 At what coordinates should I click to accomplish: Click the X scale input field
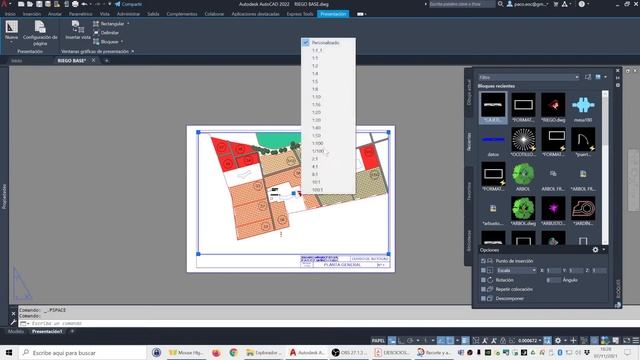point(553,270)
